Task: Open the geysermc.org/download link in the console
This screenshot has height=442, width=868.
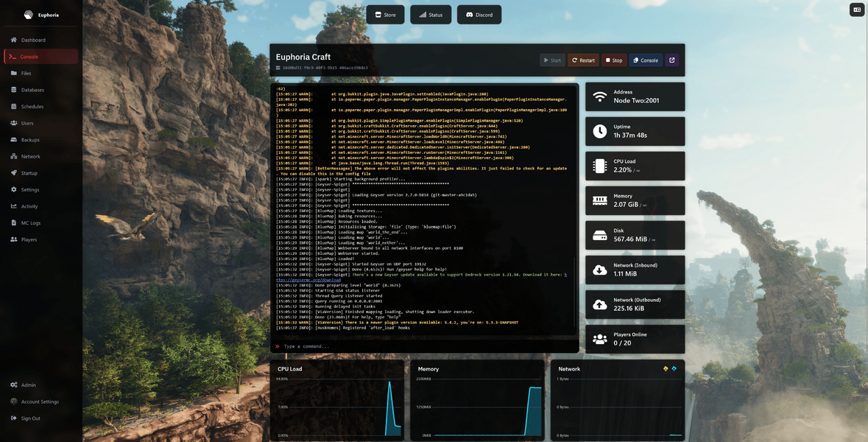Action: [x=308, y=280]
